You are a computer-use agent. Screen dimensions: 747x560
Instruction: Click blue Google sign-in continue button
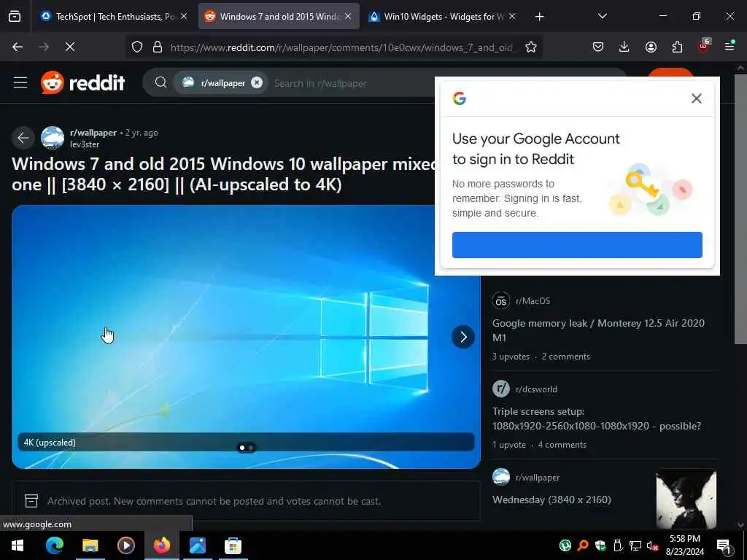(577, 245)
